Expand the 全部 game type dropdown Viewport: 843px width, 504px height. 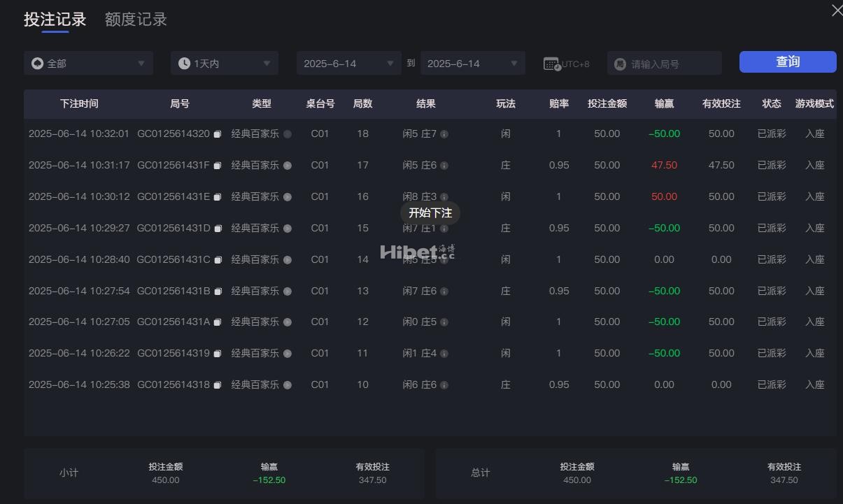pos(88,64)
